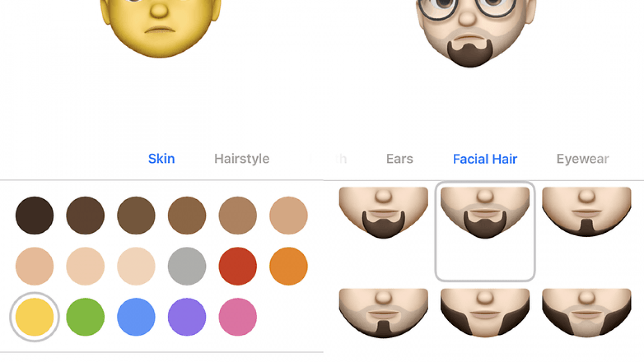Select the wide mutton chops facial hair

[485, 313]
